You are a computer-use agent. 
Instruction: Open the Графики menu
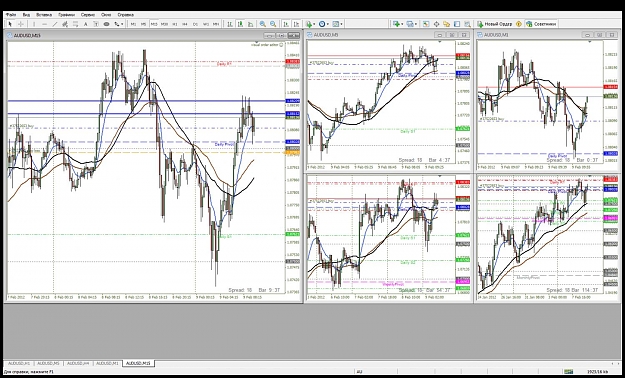(66, 15)
